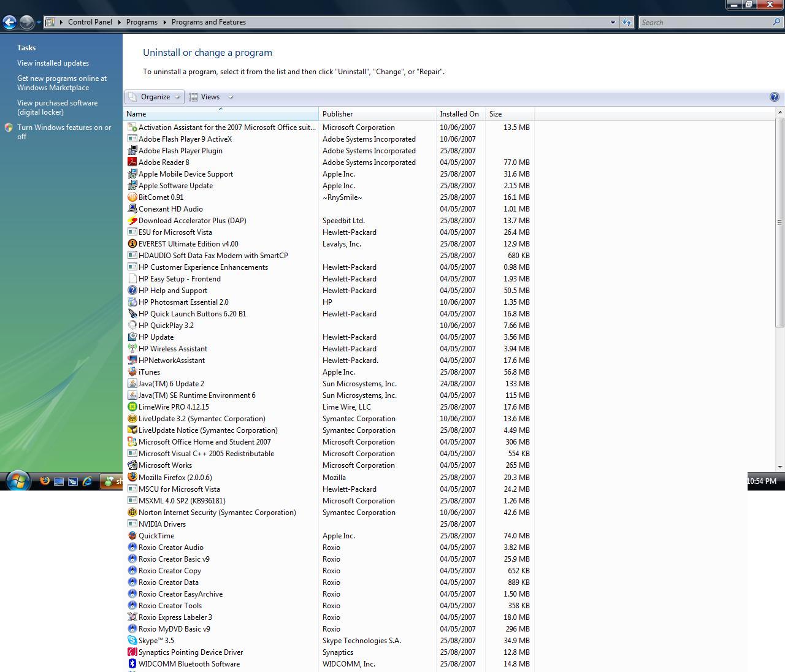The width and height of the screenshot is (785, 672).
Task: Open Turn Windows features on or off
Action: 64,132
